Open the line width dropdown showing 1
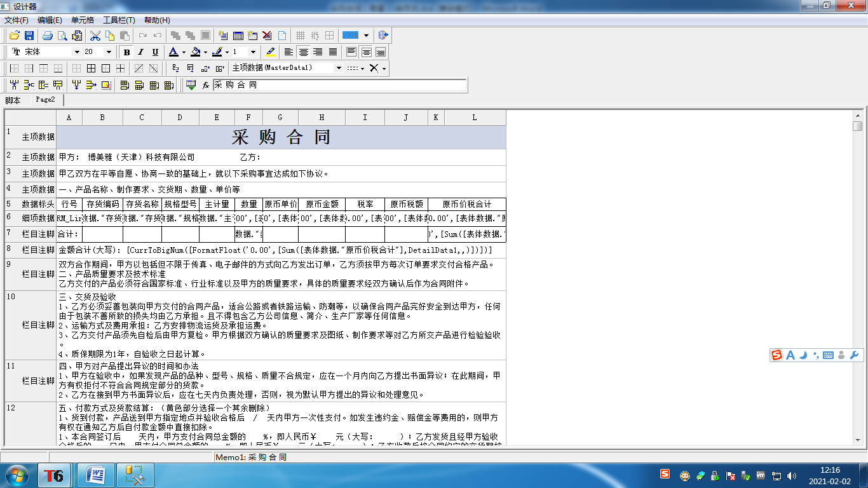This screenshot has width=868, height=488. tap(253, 52)
